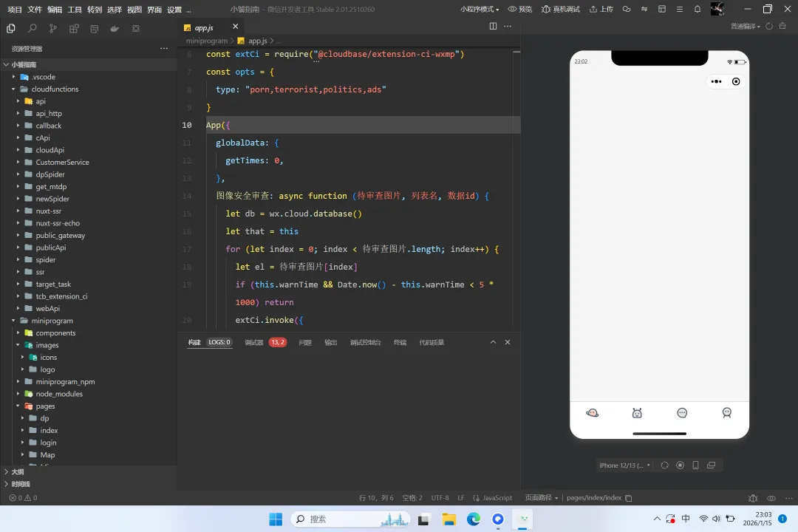
Task: Click the 真机调试 remote debug button
Action: [x=561, y=9]
